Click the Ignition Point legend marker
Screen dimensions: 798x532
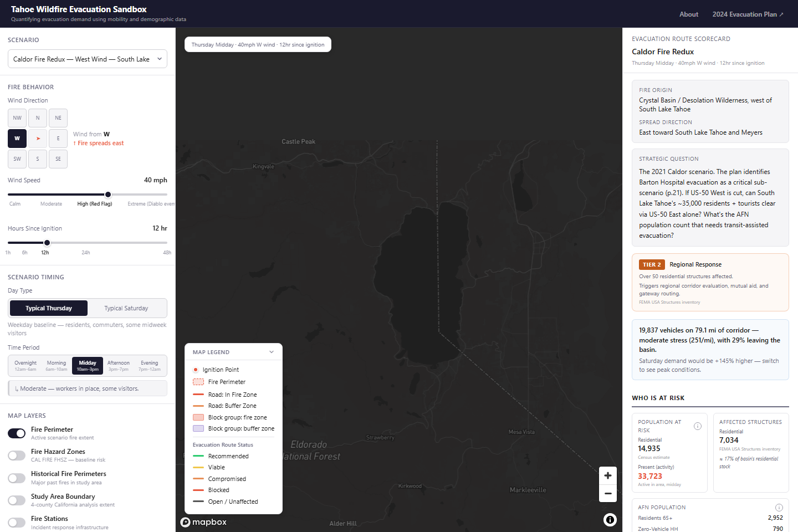coord(196,370)
